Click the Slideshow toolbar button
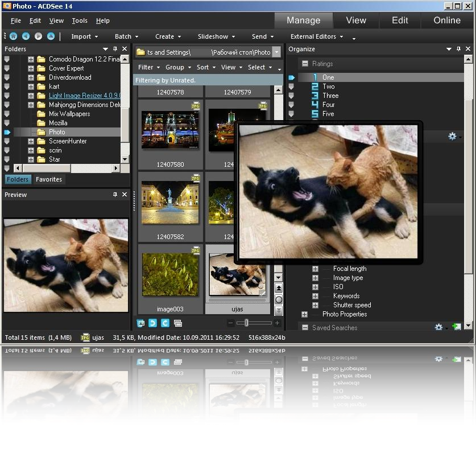This screenshot has width=476, height=453. pyautogui.click(x=216, y=36)
